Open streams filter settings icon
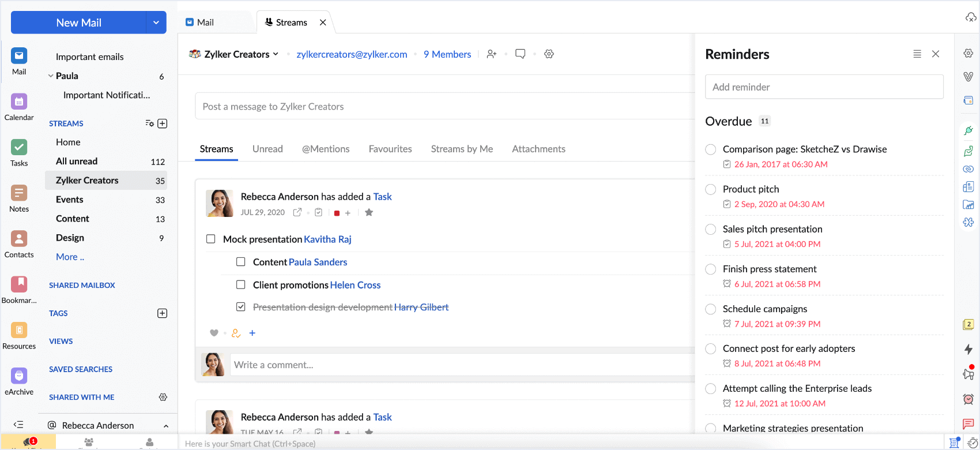 149,123
